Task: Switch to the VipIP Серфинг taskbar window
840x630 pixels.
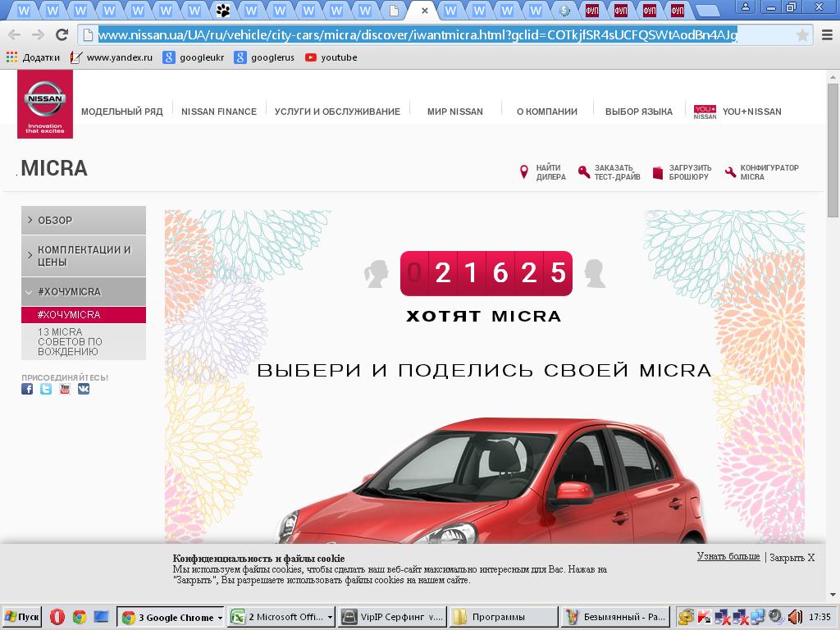Action: [393, 617]
